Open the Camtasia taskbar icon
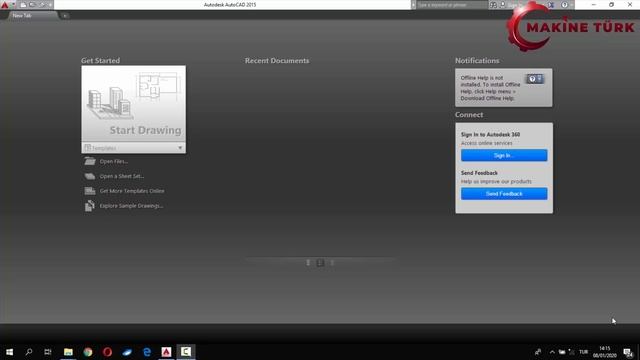640x360 pixels. coord(186,352)
